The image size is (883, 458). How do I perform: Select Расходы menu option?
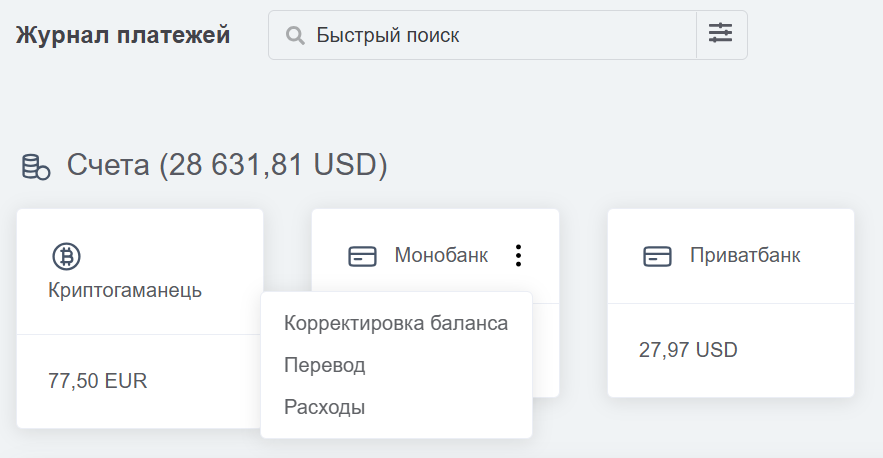(325, 407)
